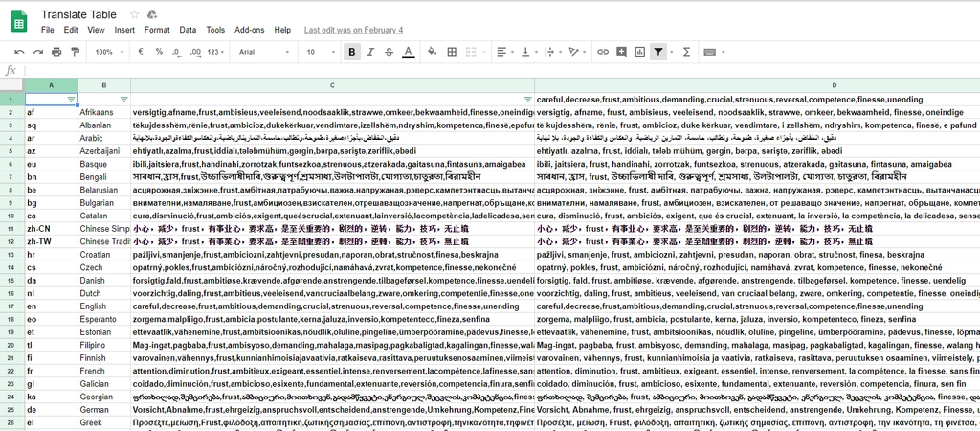Select row 17 header

coord(11,306)
